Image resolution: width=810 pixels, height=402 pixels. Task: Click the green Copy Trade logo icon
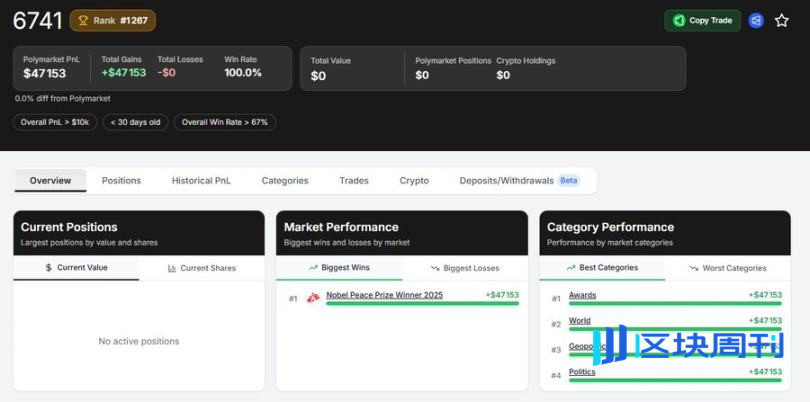(x=679, y=20)
